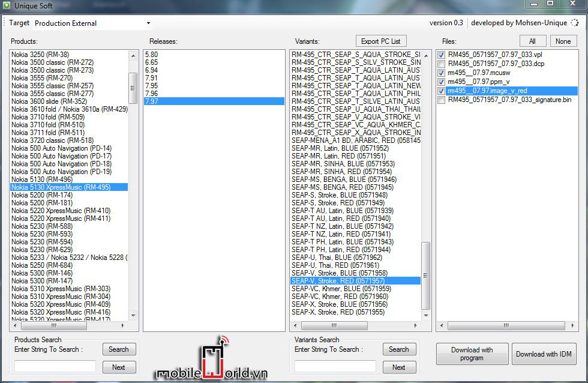Click the Products list vertical scrollbar thumb
Viewport: 588px width, 383px height.
(x=133, y=88)
